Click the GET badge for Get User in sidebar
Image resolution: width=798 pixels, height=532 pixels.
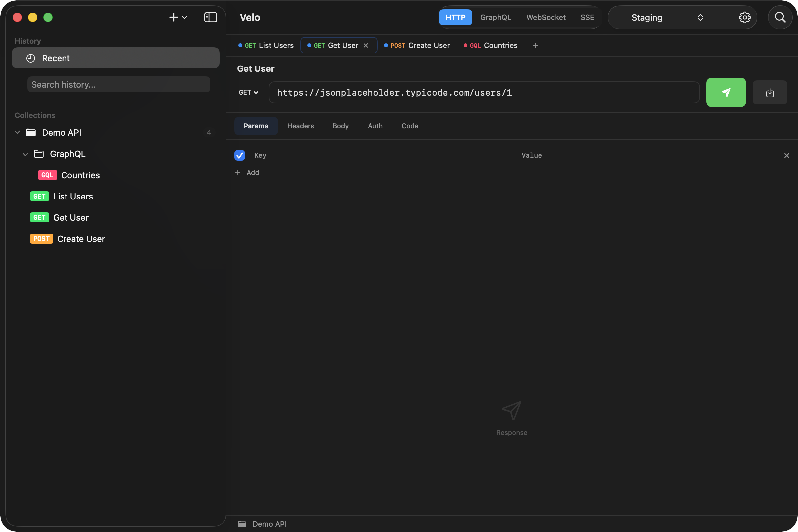(39, 217)
